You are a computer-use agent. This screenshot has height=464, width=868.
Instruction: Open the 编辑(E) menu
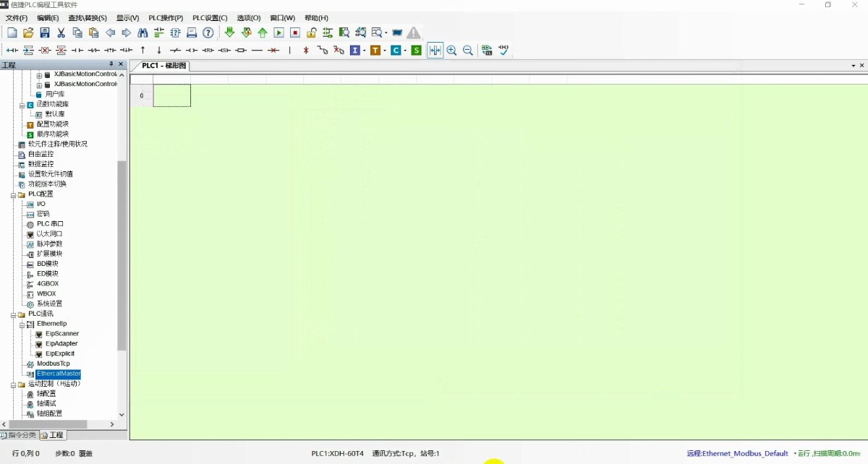[x=48, y=18]
